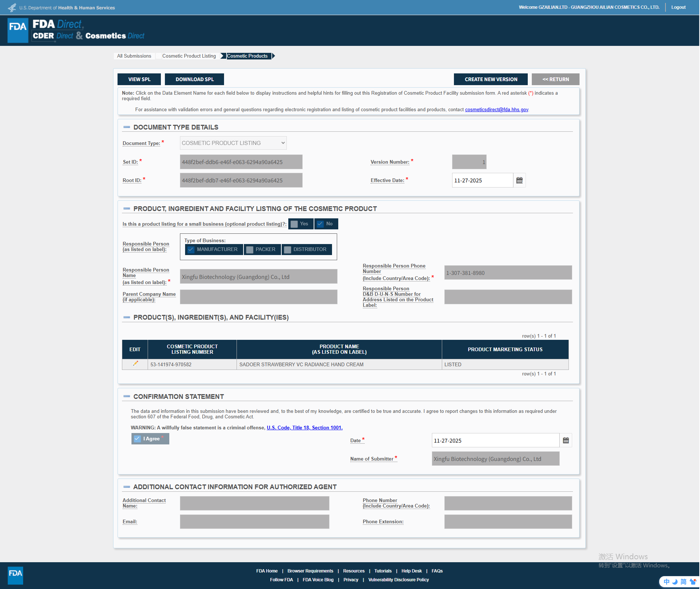Check the PACKER business type checkbox

pos(250,250)
